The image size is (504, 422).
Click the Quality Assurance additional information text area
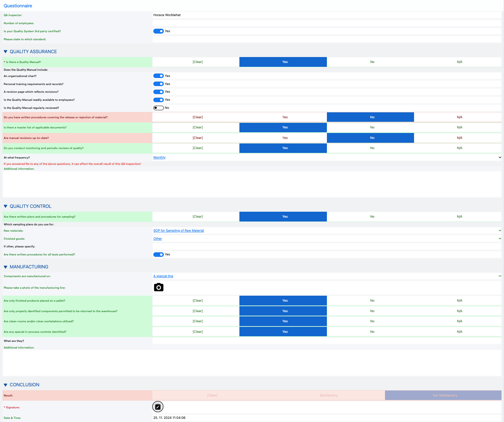(252, 184)
